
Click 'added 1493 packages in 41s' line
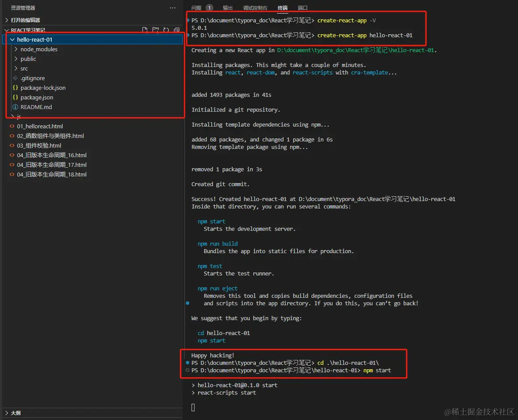pyautogui.click(x=231, y=95)
